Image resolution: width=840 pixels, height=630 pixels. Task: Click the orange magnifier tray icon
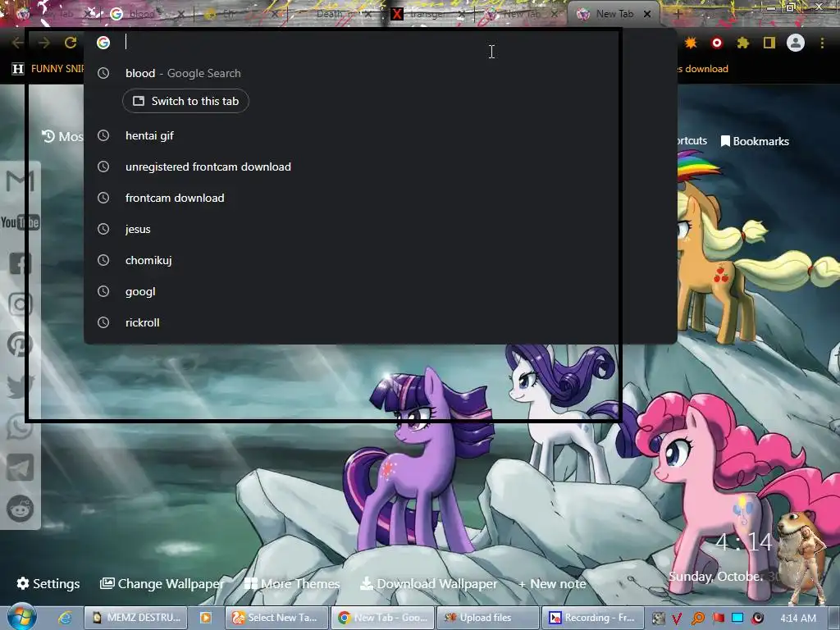pos(697,619)
